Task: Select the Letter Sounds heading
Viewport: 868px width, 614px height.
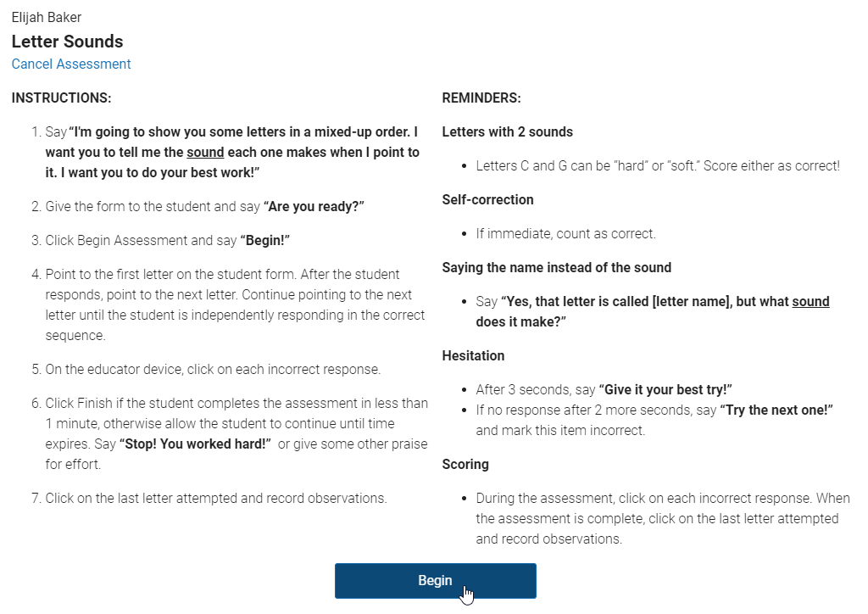Action: coord(68,42)
